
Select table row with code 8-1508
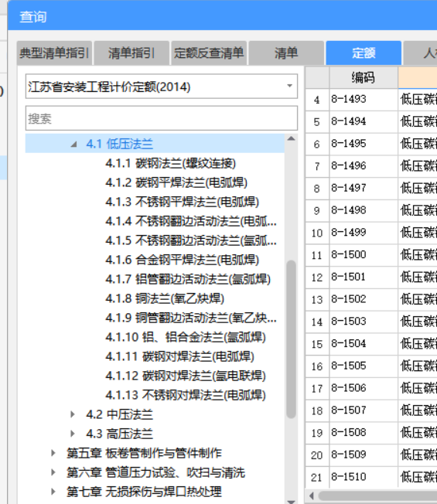(371, 433)
